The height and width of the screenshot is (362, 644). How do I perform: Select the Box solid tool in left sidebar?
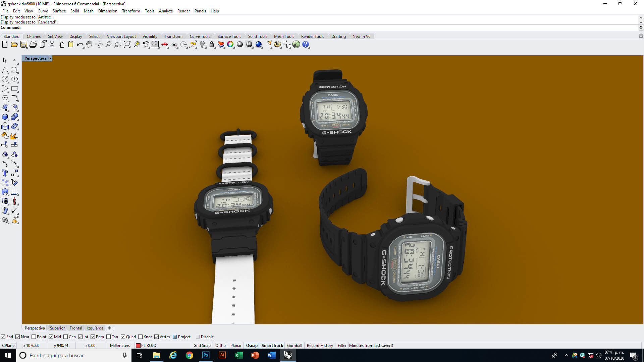point(5,117)
